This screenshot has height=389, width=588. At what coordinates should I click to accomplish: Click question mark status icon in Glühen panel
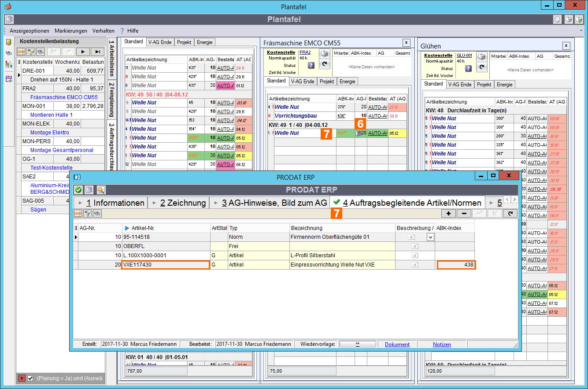coord(468,68)
